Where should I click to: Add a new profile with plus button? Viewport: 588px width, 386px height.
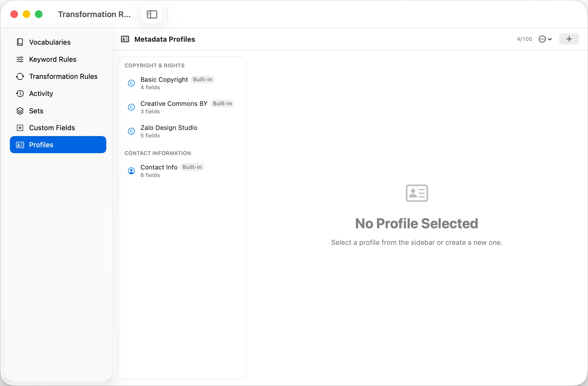tap(569, 39)
